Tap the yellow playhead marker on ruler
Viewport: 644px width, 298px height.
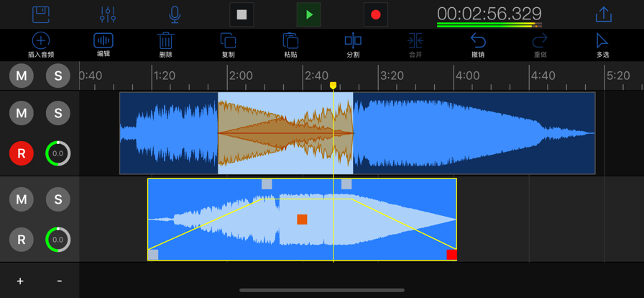pyautogui.click(x=333, y=85)
